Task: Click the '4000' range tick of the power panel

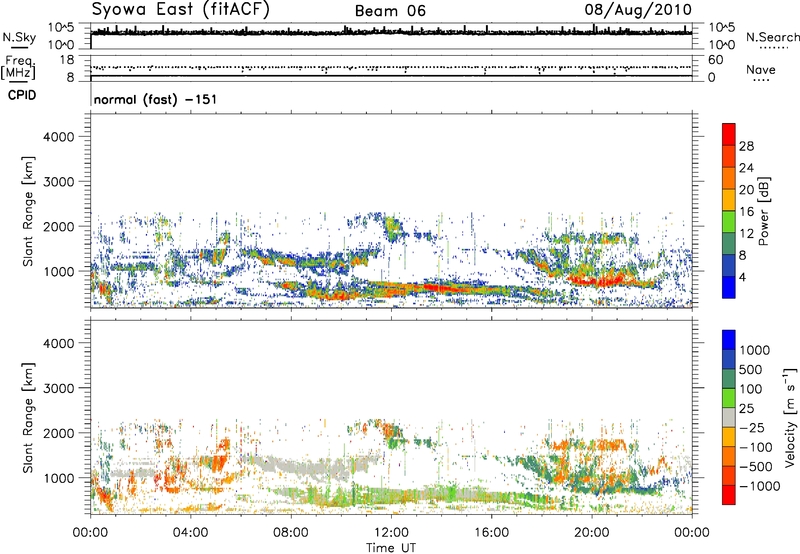Action: click(x=58, y=137)
